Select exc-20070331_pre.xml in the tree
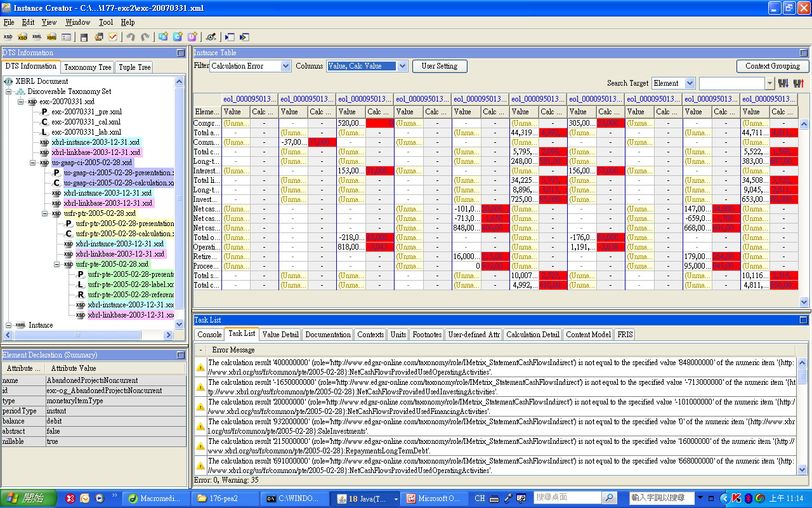 click(x=87, y=112)
